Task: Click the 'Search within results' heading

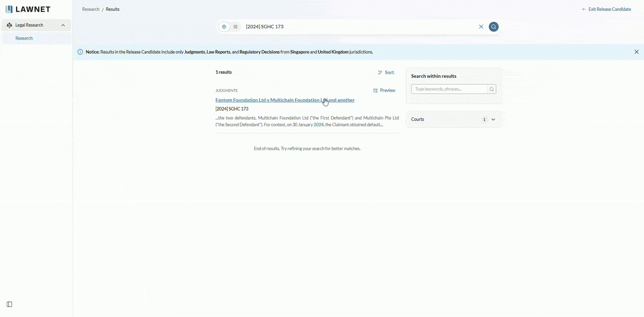Action: pos(434,77)
